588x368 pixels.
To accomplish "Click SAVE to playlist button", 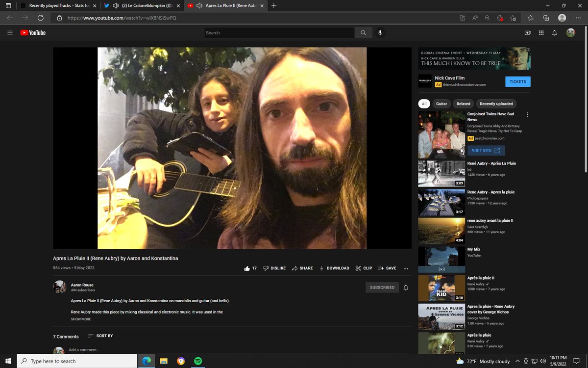I will [x=387, y=268].
